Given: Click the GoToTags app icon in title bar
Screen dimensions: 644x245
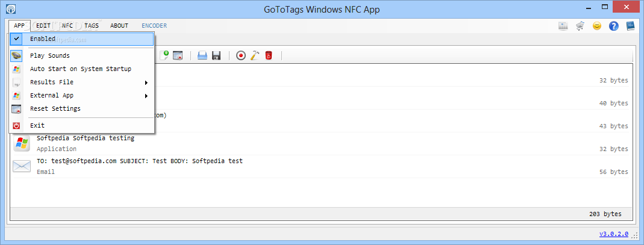Looking at the screenshot, I should [x=11, y=8].
